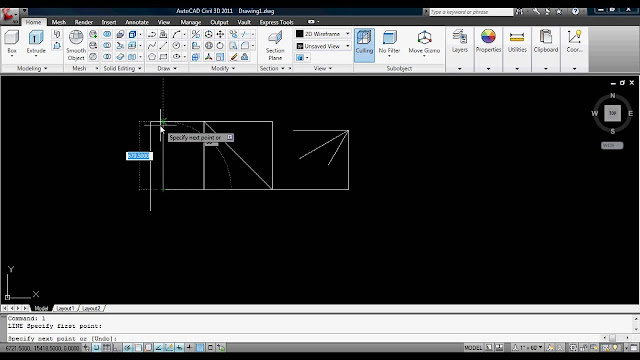Viewport: 640px width, 360px height.
Task: Click the dynamic input distance field
Action: coord(139,156)
